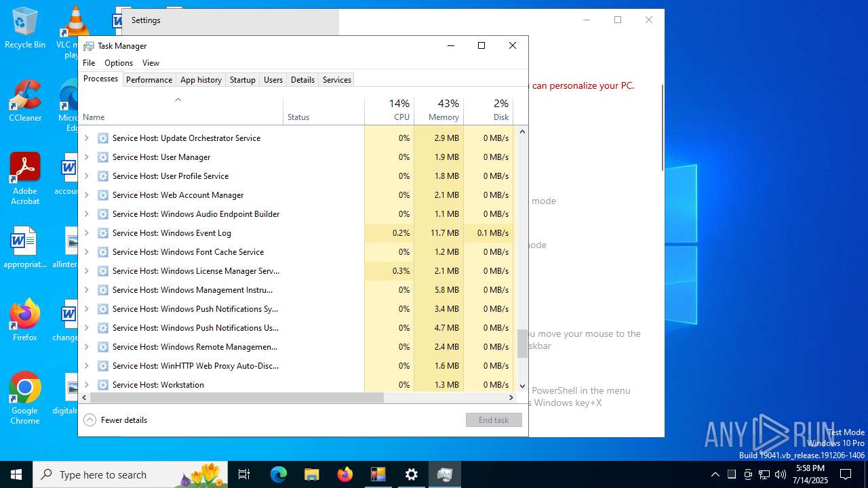Select Windows Push Notifications User Service row

tap(296, 328)
